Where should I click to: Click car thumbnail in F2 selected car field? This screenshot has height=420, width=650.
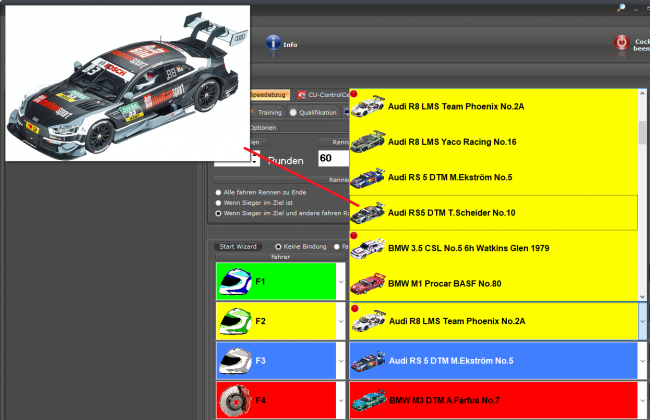point(369,321)
